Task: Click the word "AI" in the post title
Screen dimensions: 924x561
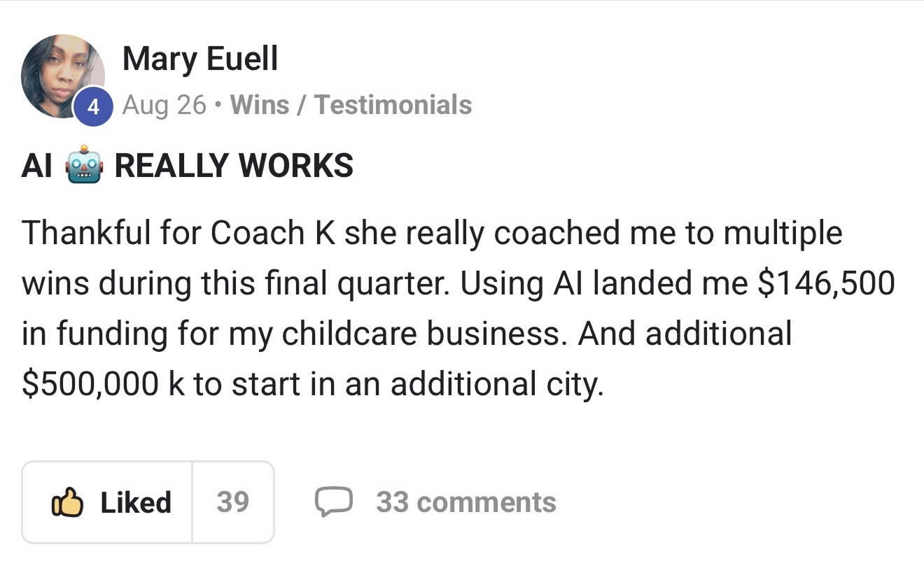Action: pyautogui.click(x=36, y=166)
